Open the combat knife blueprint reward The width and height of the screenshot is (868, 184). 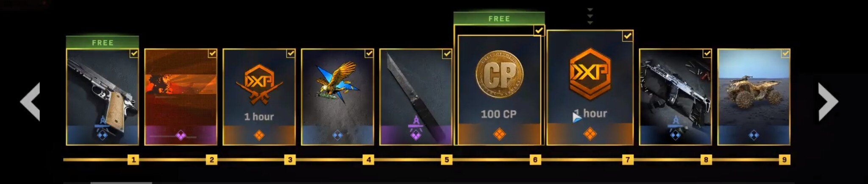pos(416,97)
